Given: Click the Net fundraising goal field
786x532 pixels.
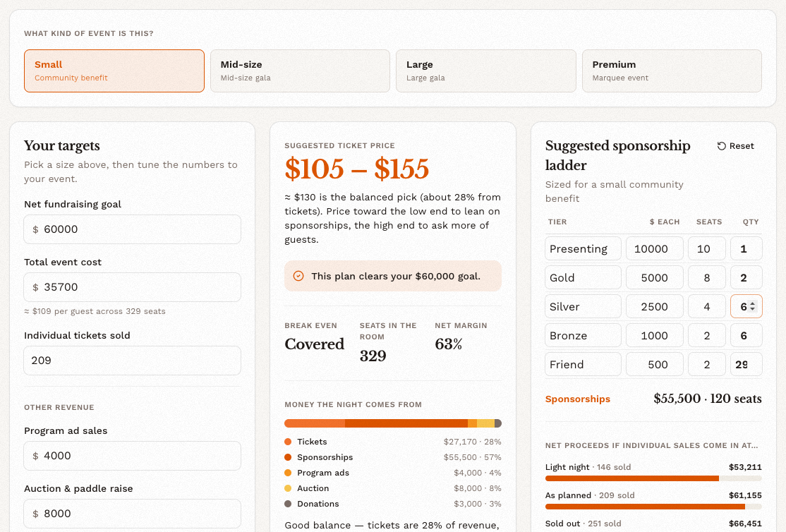Looking at the screenshot, I should 133,229.
